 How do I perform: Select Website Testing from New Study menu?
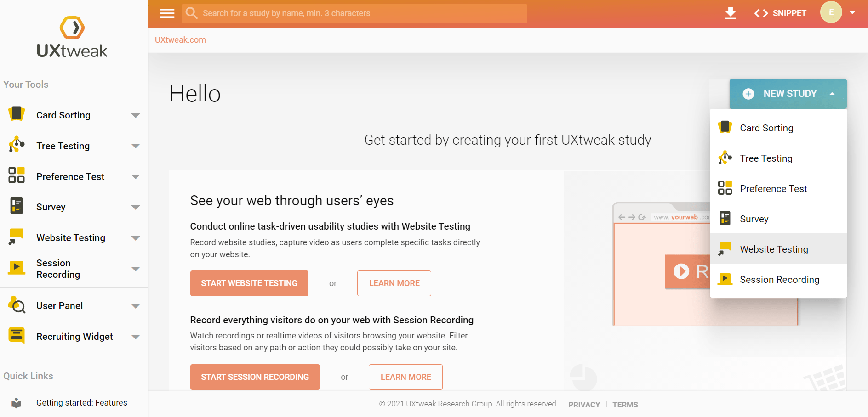point(778,249)
